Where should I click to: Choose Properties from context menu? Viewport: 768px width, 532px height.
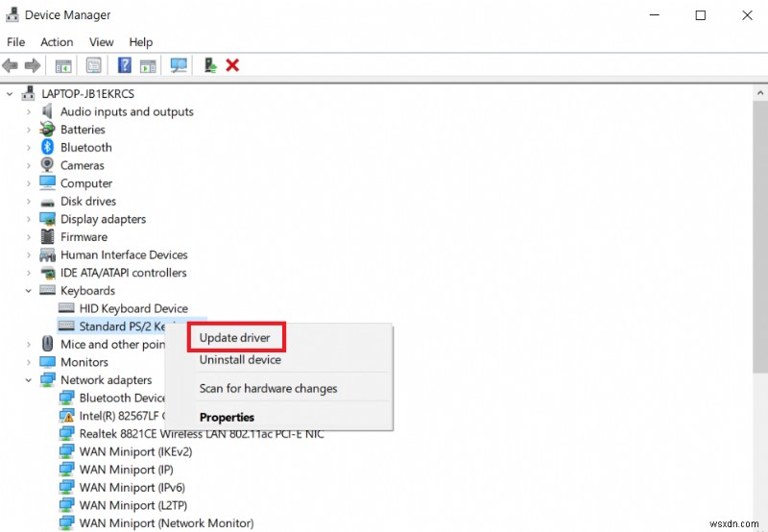click(x=227, y=418)
